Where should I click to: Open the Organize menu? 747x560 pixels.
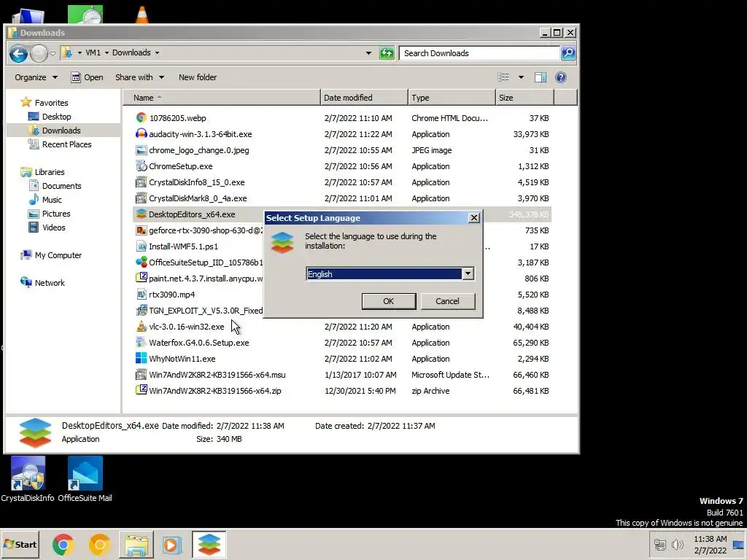[36, 77]
